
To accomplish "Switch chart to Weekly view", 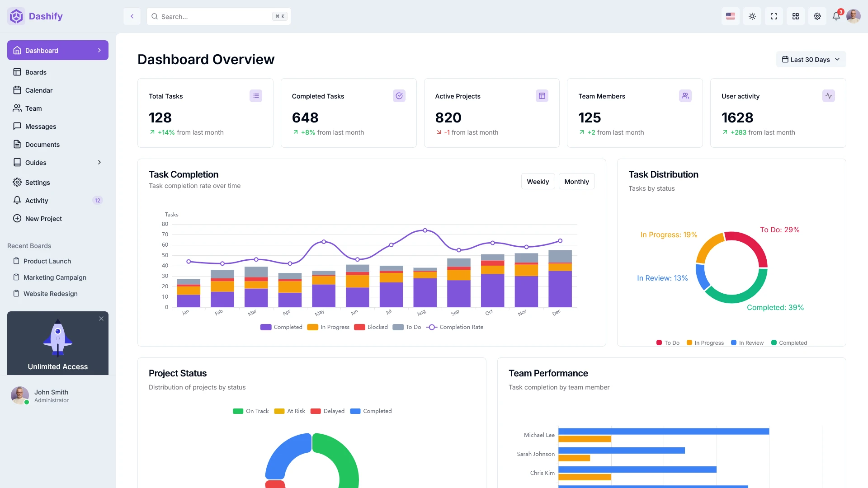I will pos(538,181).
